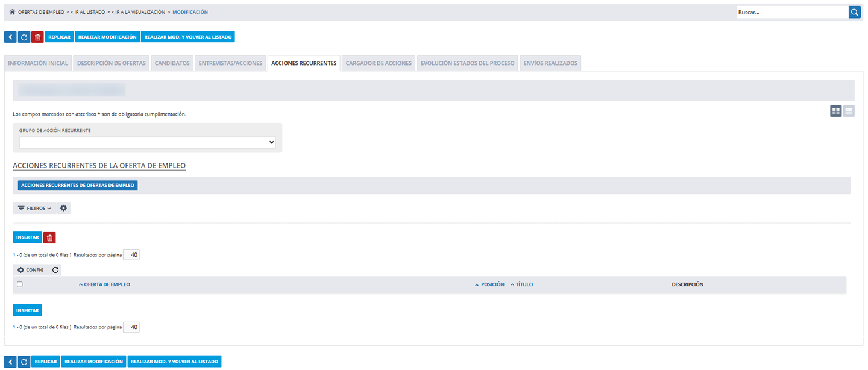
Task: Switch to the DESCRIPCIÓN DE OFERTAS tab
Action: pos(112,63)
